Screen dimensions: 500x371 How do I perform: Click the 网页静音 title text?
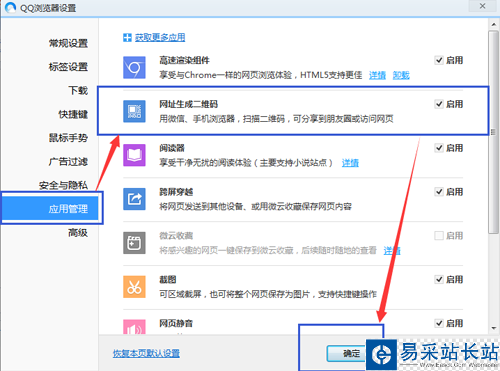point(176,323)
